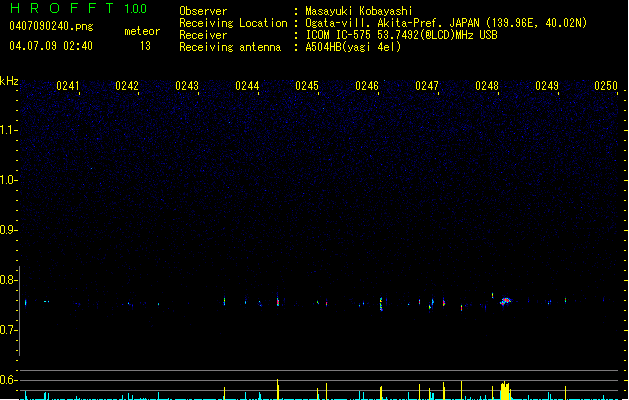Click the date stamp 04.07.09 02:40

(x=51, y=46)
